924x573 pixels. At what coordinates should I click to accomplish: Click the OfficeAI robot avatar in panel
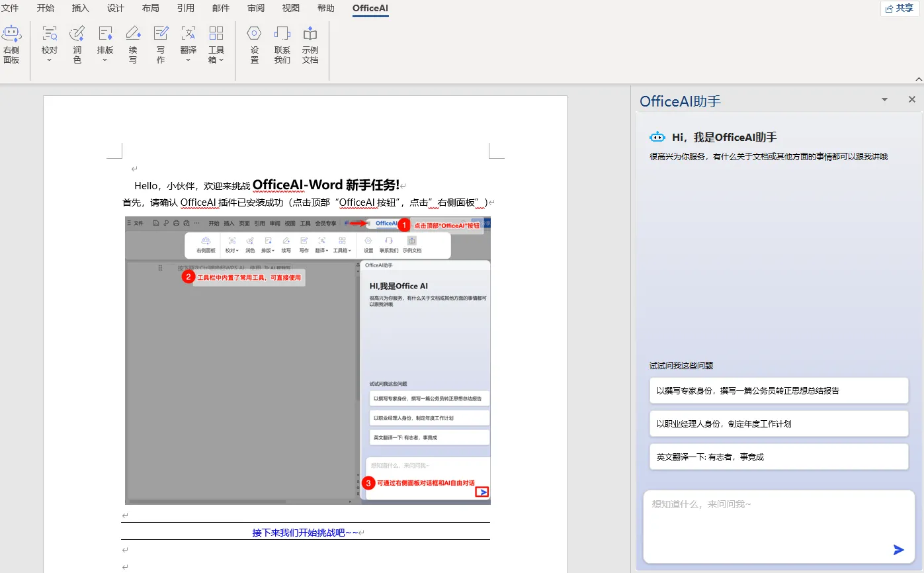657,137
